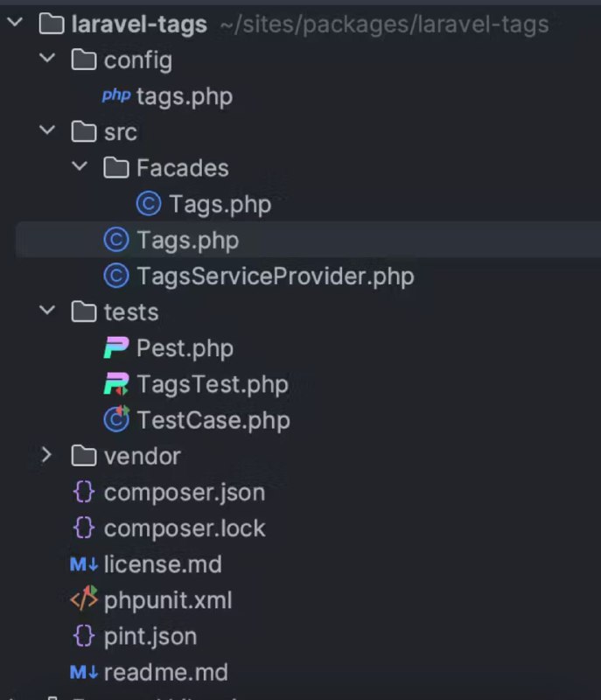
Task: Select the highlighted Tags.php in src
Action: (308, 240)
